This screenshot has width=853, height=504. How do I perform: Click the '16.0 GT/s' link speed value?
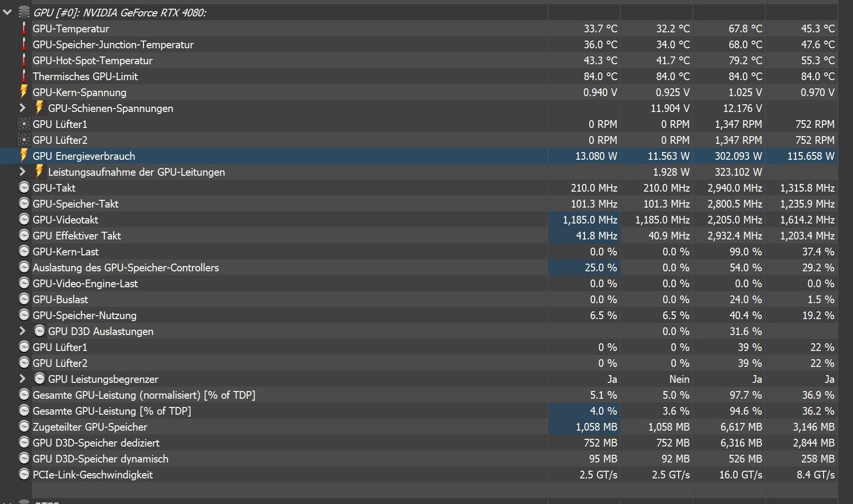(741, 475)
